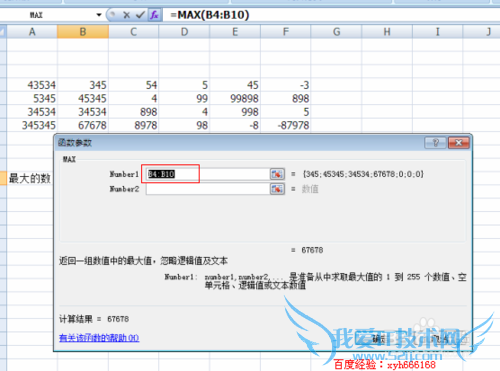Select column G header
Viewport: 500px width, 371px height.
(x=336, y=32)
